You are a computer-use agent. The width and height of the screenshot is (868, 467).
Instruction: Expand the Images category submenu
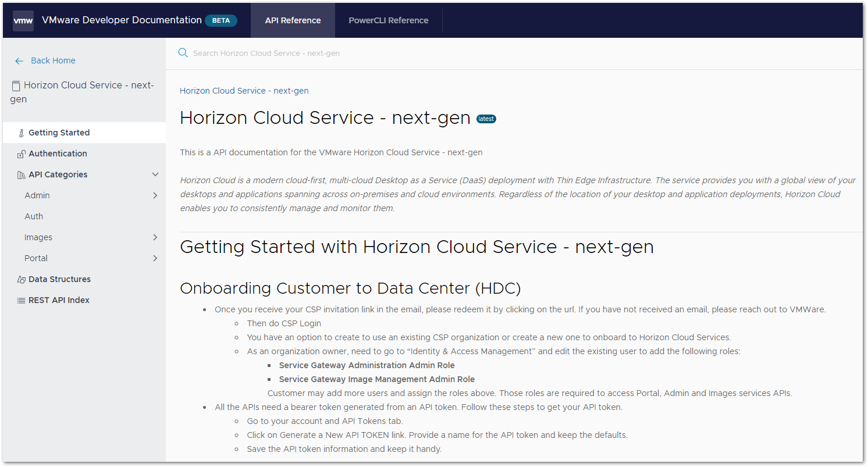155,237
